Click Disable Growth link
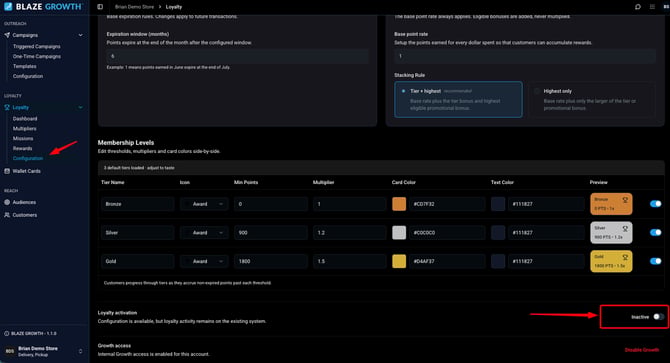The image size is (670, 363). [642, 350]
